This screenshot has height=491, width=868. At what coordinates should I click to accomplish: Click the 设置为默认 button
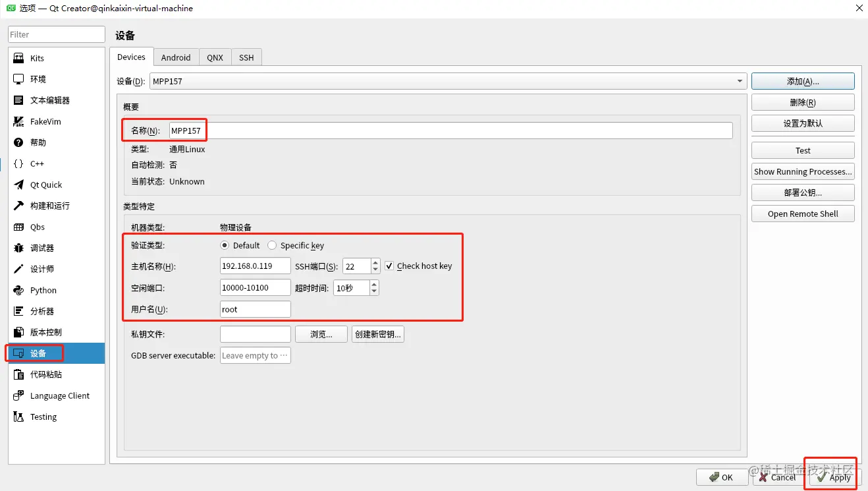click(x=803, y=123)
